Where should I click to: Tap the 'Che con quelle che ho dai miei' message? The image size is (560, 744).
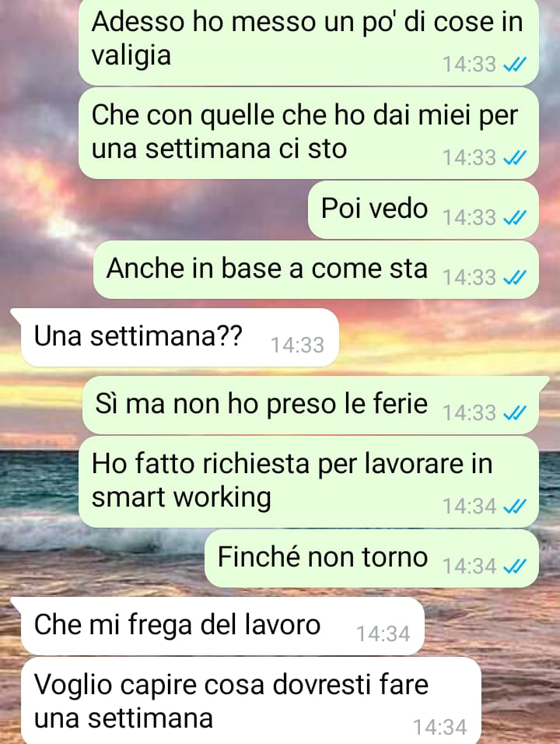coord(309,133)
